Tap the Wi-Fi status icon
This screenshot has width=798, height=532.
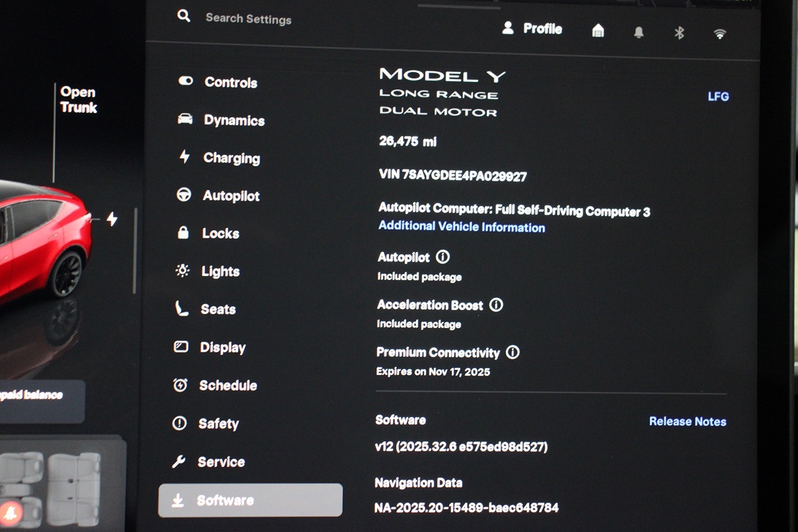click(720, 34)
